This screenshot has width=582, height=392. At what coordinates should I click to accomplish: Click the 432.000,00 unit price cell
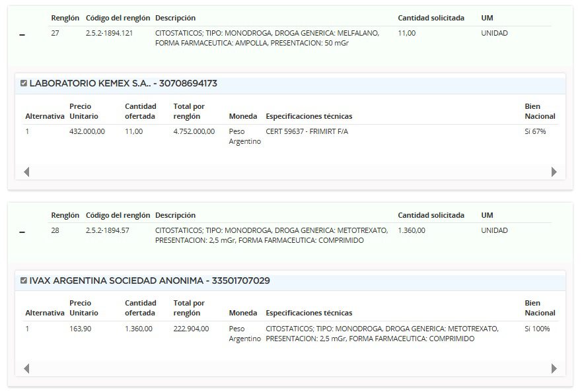coord(87,131)
